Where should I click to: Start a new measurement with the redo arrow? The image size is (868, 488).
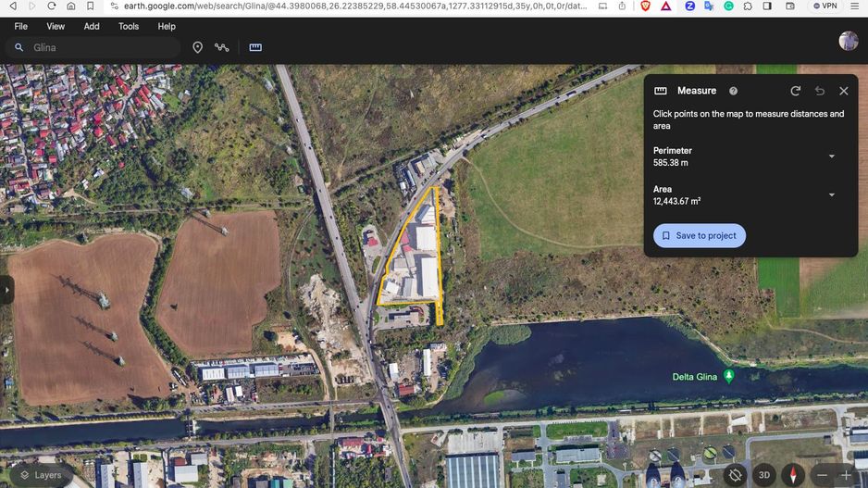coord(796,91)
